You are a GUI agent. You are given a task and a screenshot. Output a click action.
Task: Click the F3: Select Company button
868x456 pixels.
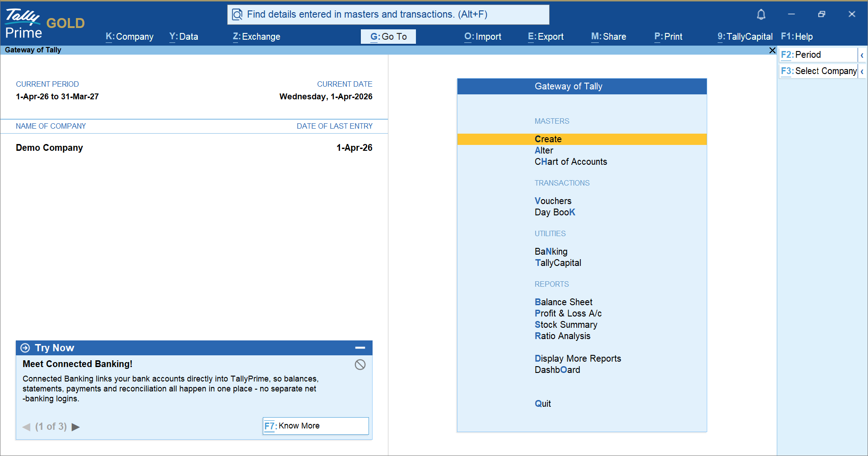(x=818, y=71)
